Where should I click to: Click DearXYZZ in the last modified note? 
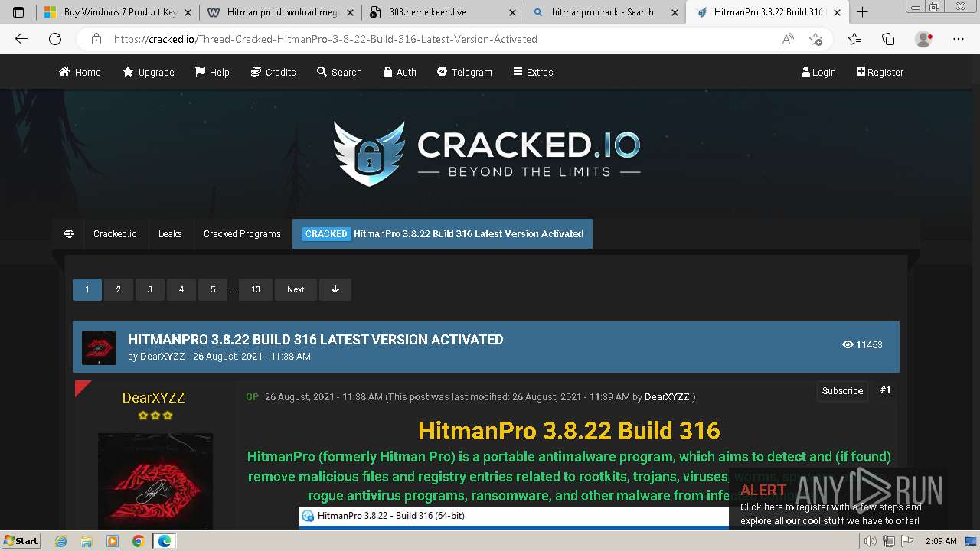(667, 397)
